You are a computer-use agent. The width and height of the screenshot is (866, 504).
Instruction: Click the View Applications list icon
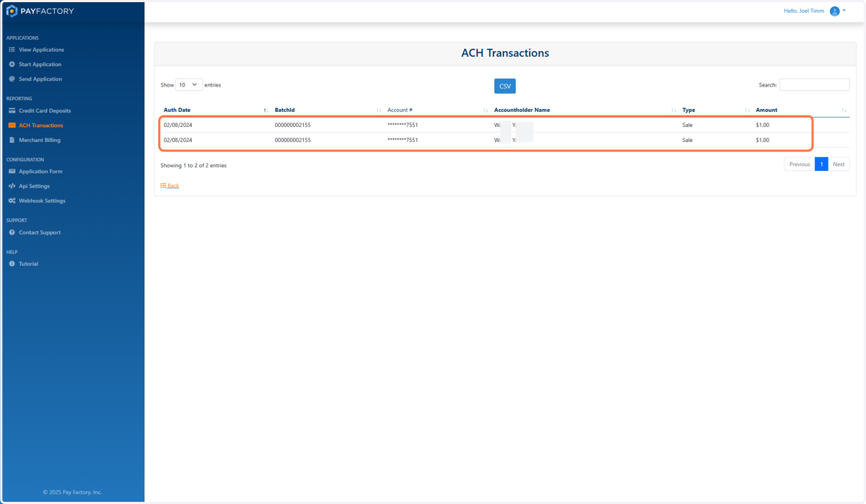tap(12, 50)
